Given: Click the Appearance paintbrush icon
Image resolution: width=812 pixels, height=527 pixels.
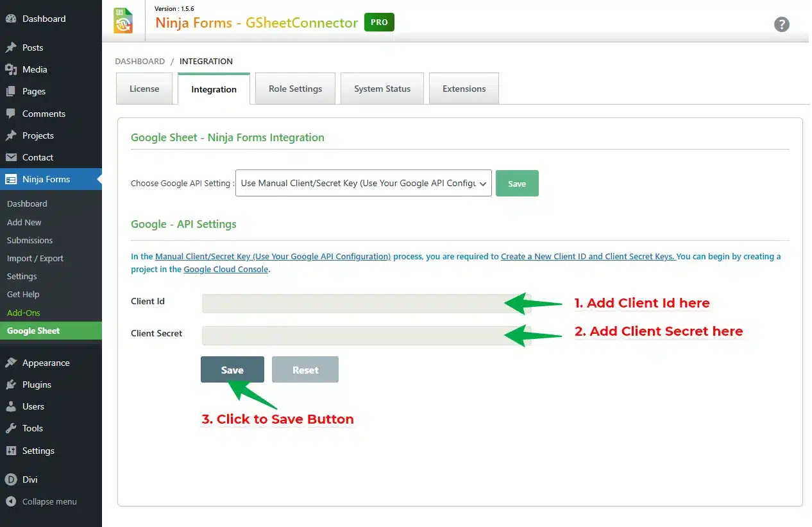Looking at the screenshot, I should (x=11, y=363).
